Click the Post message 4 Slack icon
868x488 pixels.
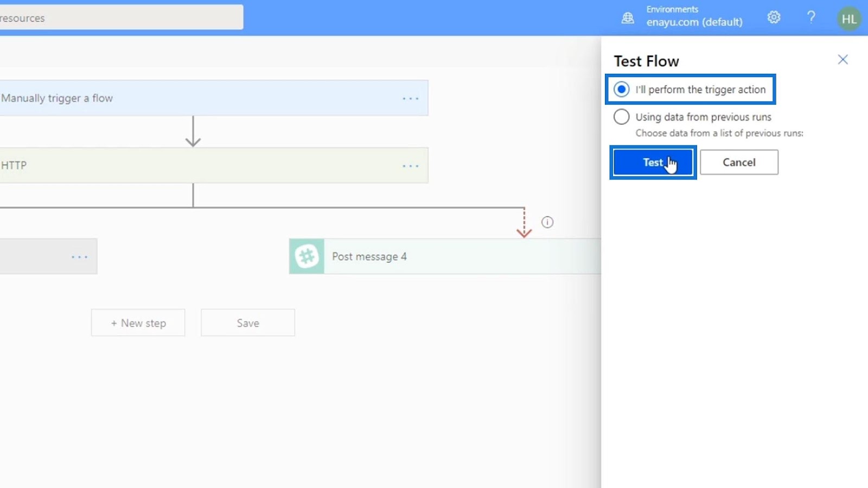(x=307, y=256)
